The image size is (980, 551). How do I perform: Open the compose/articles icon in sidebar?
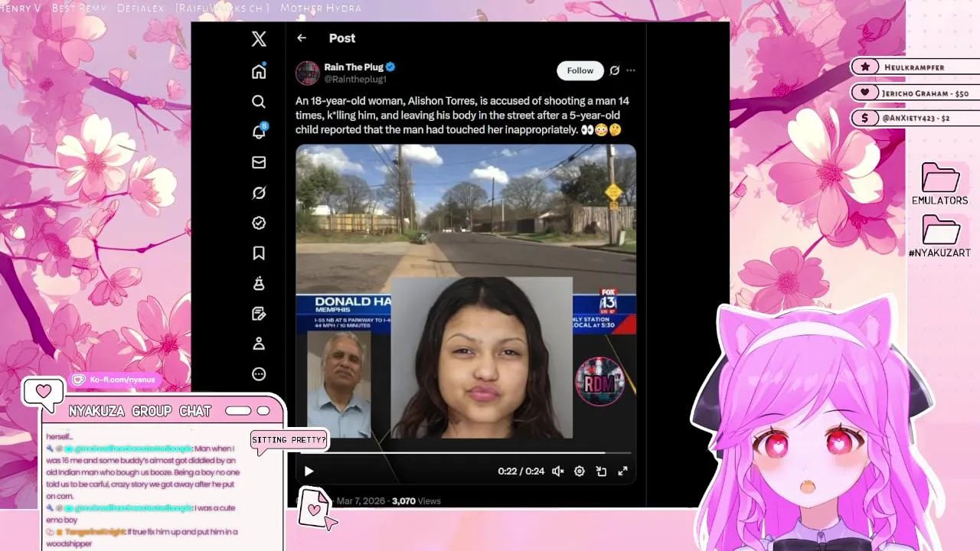coord(259,314)
